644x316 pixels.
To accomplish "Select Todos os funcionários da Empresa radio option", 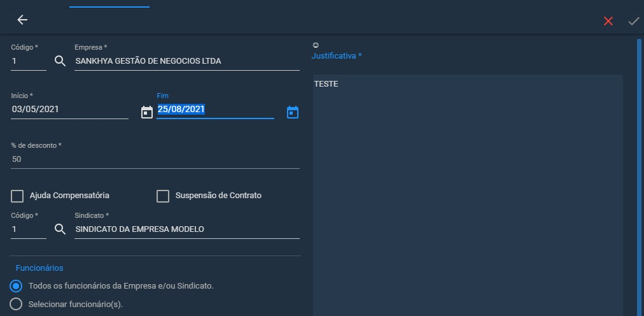I will (16, 286).
